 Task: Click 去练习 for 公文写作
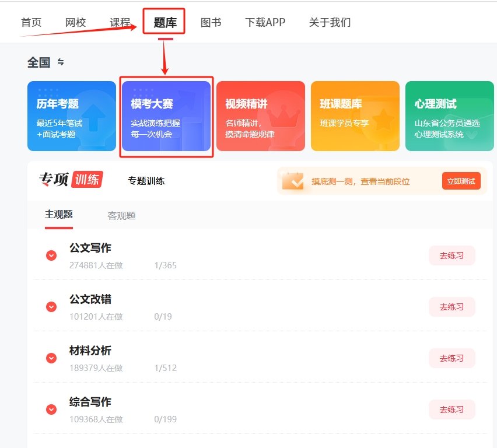click(x=452, y=256)
